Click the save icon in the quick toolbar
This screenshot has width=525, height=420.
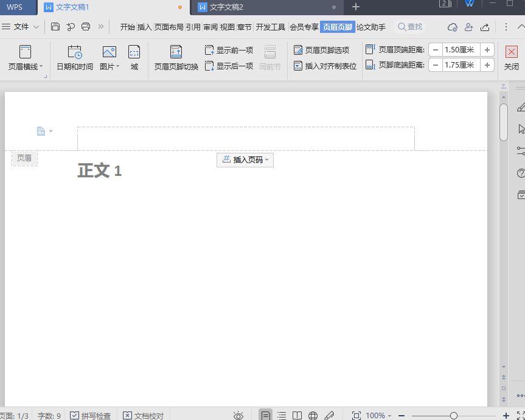point(55,27)
